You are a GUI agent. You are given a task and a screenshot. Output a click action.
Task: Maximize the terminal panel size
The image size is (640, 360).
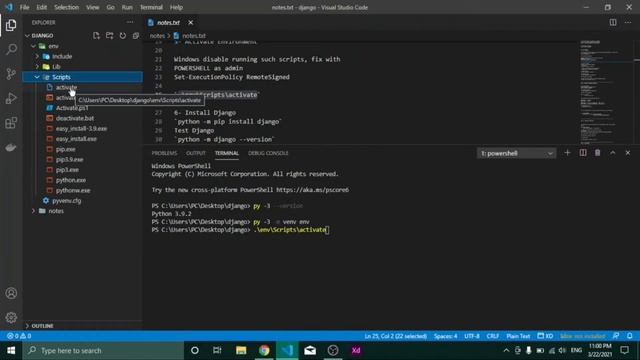pos(613,153)
